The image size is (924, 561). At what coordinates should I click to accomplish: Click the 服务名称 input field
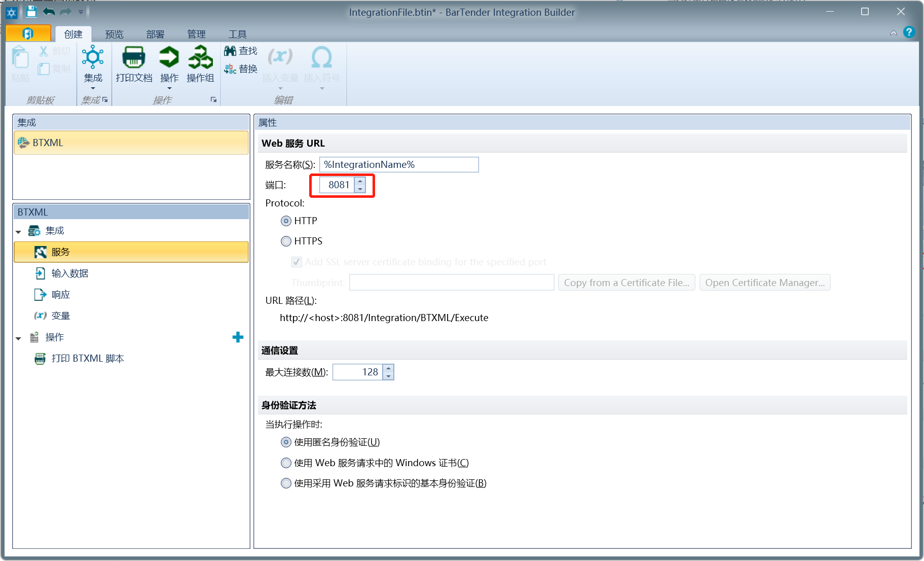click(399, 164)
